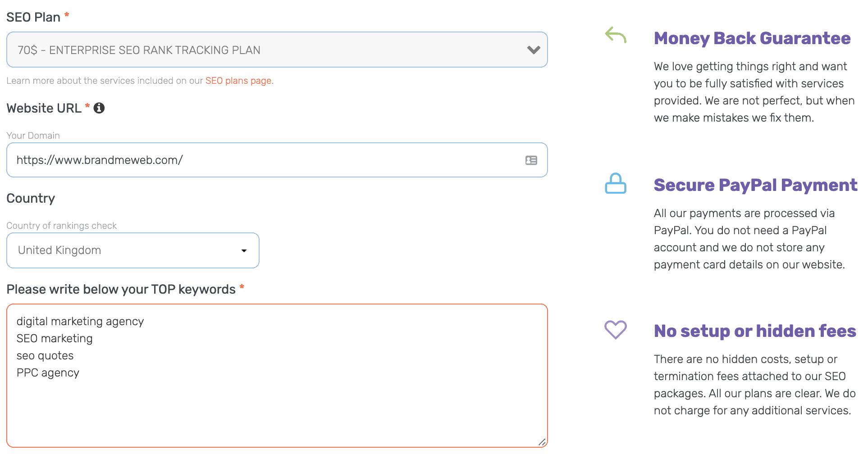Viewport: 868px width, 454px height.
Task: Click the Money Back Guarantee heading
Action: point(752,38)
